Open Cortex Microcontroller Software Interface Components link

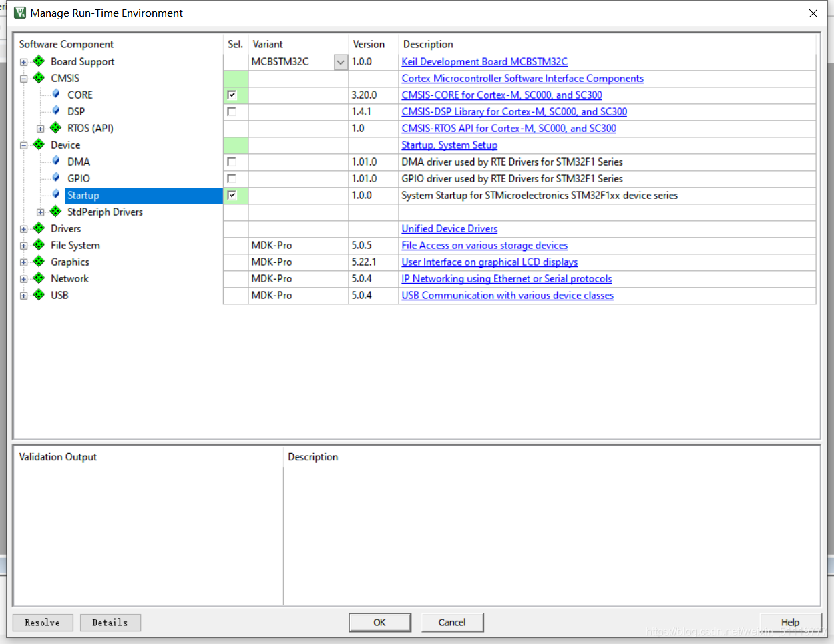(522, 78)
